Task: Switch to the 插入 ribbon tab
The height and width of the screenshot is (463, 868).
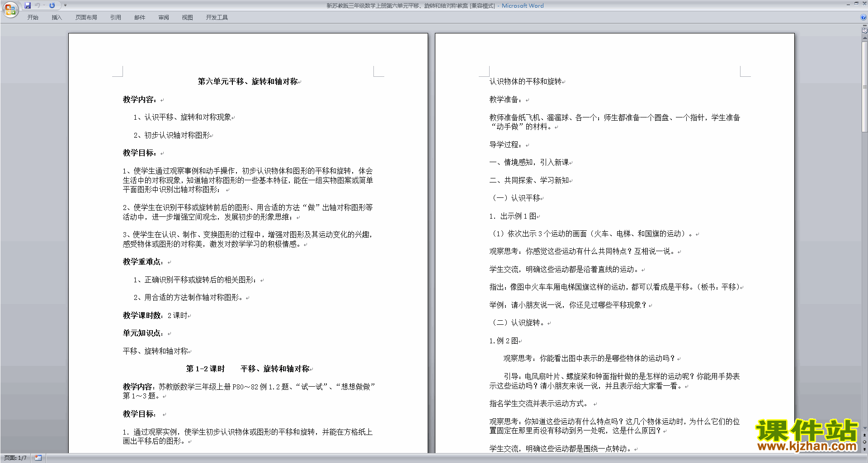Action: 57,18
